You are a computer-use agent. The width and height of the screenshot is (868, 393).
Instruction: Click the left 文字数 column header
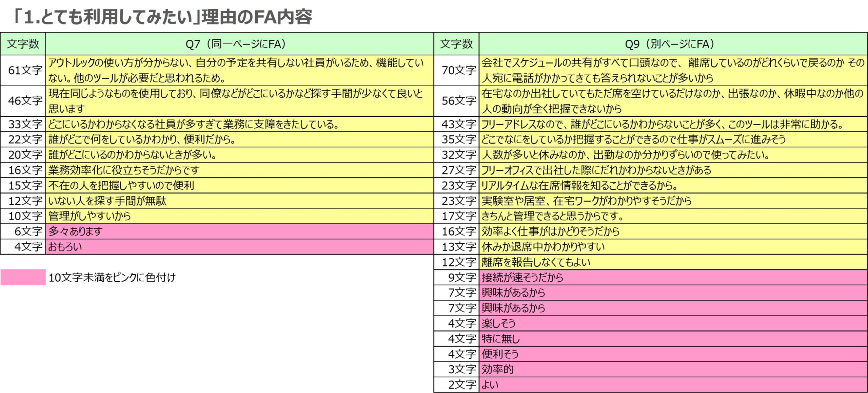(23, 43)
